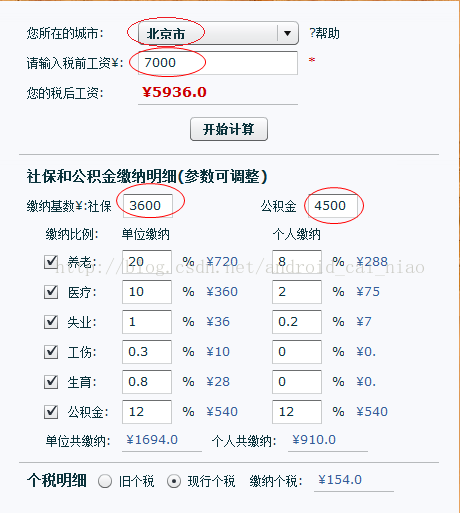Toggle the 生育 checkbox

[51, 382]
